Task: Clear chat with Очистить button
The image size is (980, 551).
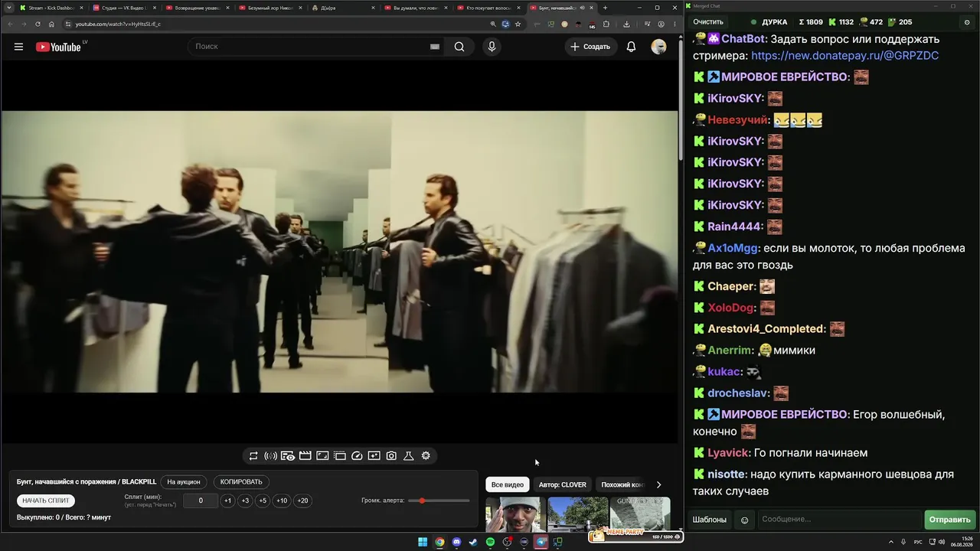Action: (708, 22)
